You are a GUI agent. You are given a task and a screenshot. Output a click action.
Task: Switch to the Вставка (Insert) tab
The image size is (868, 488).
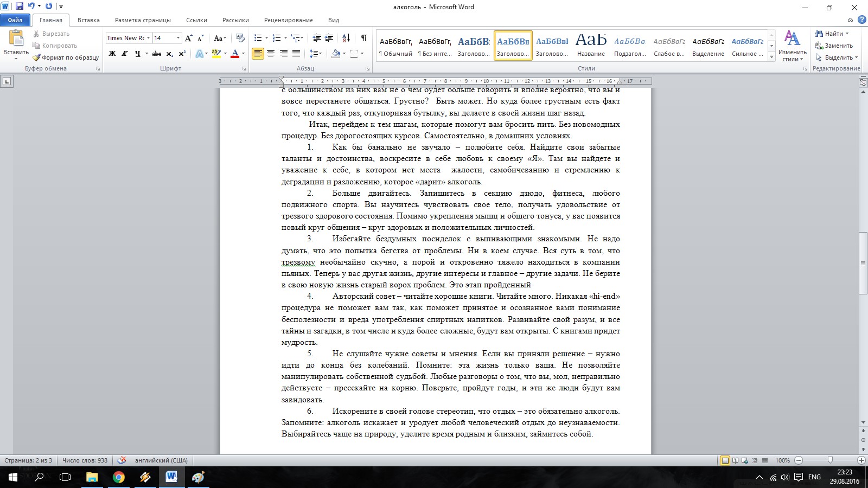point(88,20)
